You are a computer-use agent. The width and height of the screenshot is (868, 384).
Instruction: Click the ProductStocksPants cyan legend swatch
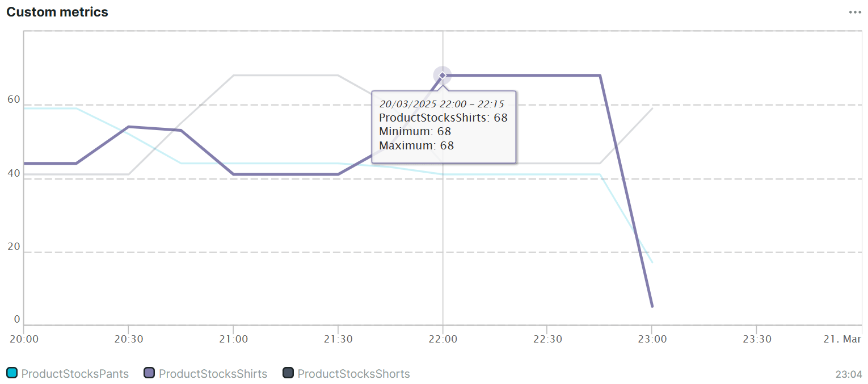tap(11, 373)
